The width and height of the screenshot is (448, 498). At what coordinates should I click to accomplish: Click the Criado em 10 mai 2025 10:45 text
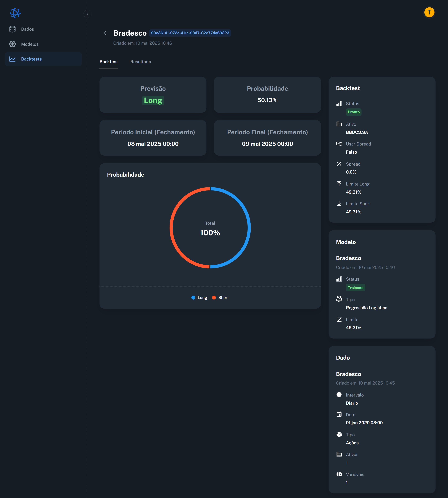pyautogui.click(x=365, y=383)
